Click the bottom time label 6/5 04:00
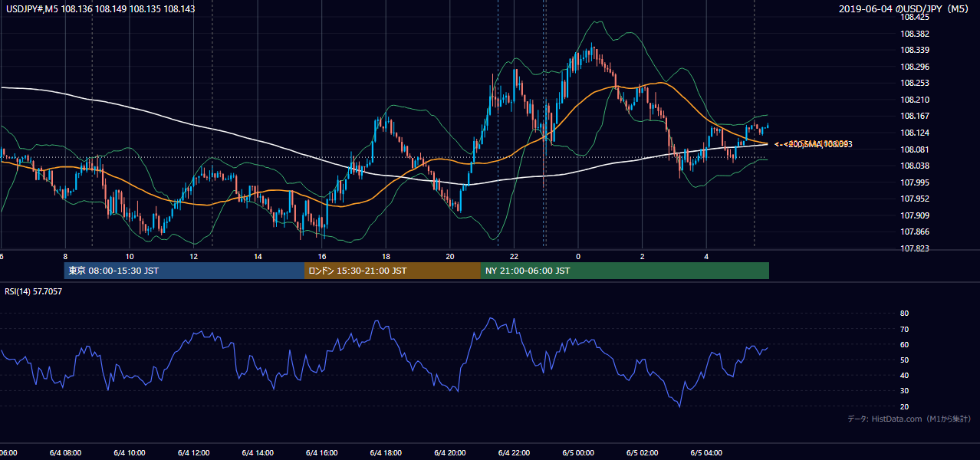This screenshot has width=980, height=460. (x=706, y=453)
